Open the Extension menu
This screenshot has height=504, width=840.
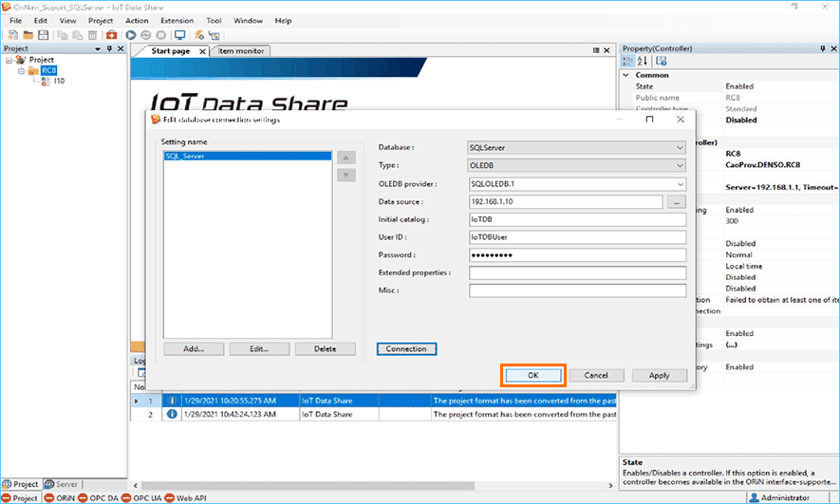(x=177, y=20)
